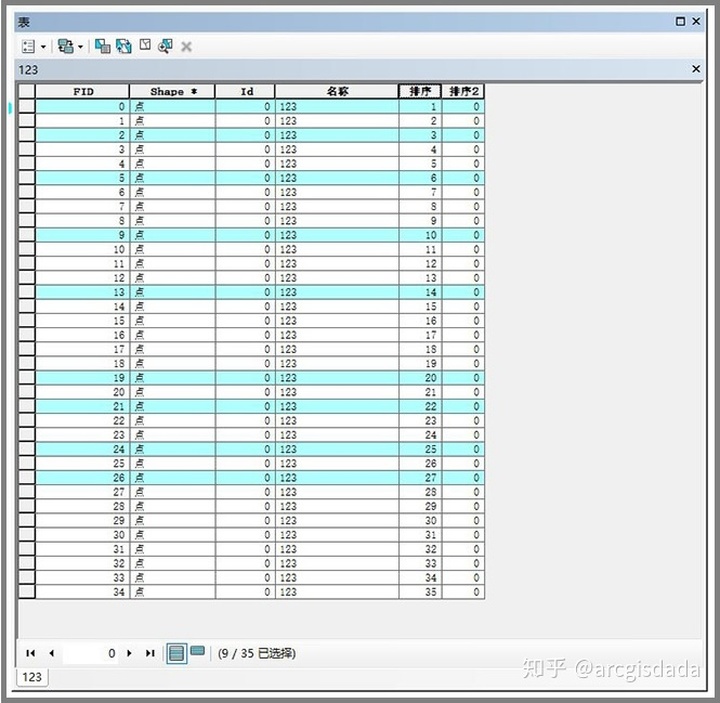Screen dimensions: 720x703
Task: Select row selector for FID 13
Action: point(27,292)
